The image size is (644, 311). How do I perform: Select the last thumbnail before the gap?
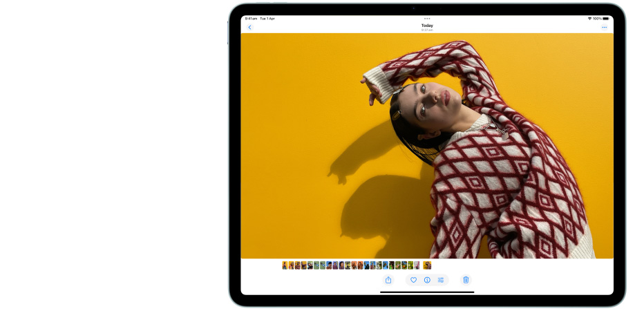coord(417,265)
